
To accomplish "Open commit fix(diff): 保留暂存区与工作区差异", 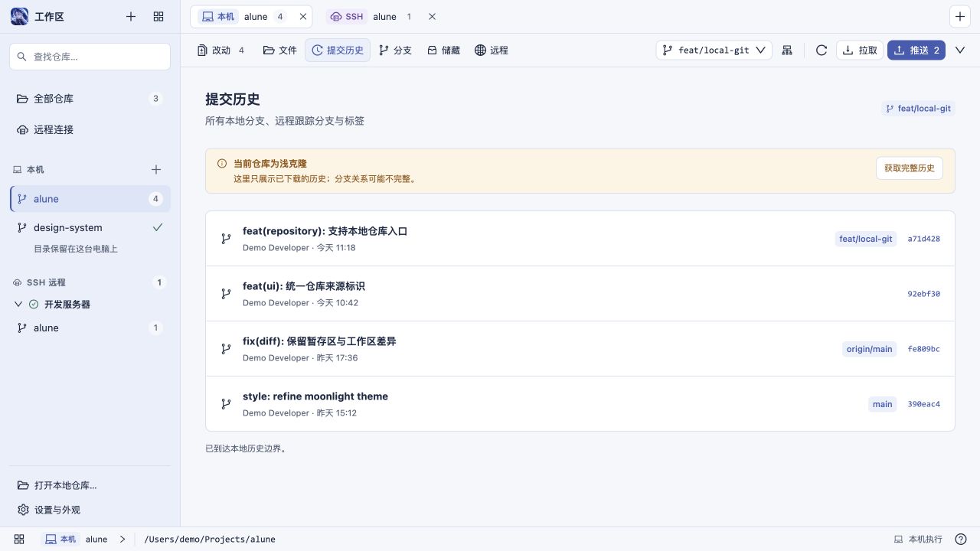I will click(x=580, y=349).
